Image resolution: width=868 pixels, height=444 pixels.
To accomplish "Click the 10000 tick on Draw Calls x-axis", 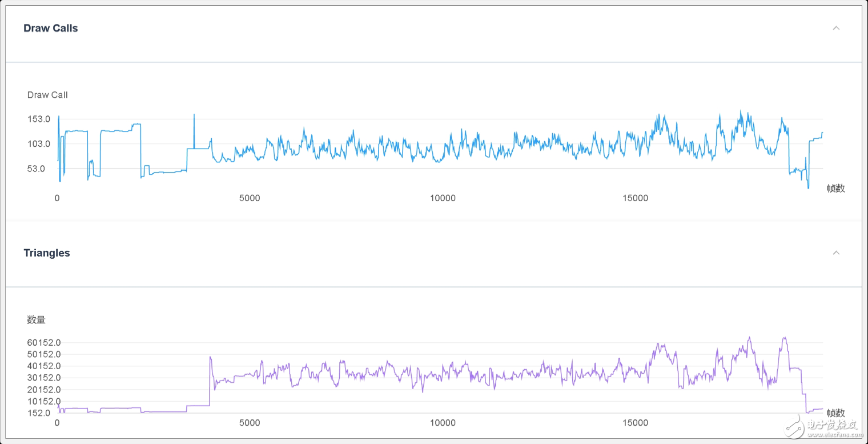I will point(443,198).
